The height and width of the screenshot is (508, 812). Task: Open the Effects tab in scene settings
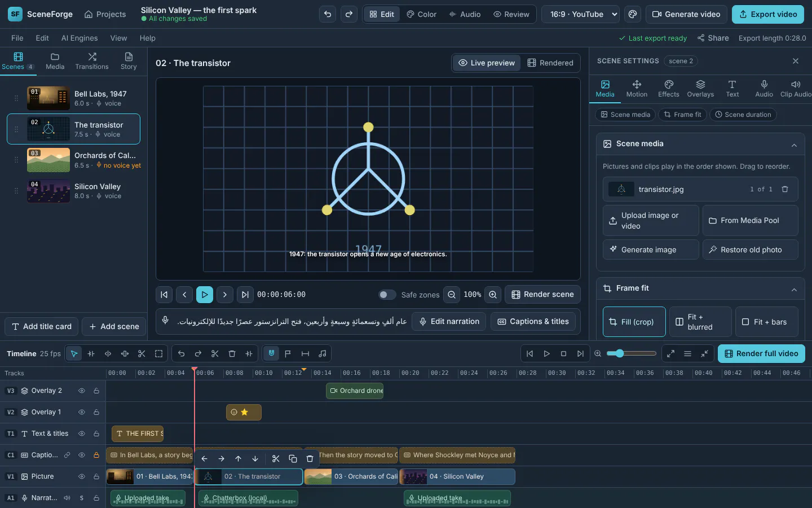point(669,89)
